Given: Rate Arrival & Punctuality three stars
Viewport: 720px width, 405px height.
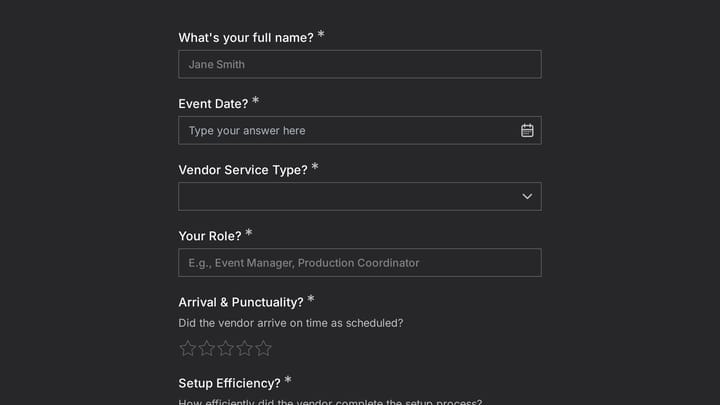Looking at the screenshot, I should pos(225,348).
